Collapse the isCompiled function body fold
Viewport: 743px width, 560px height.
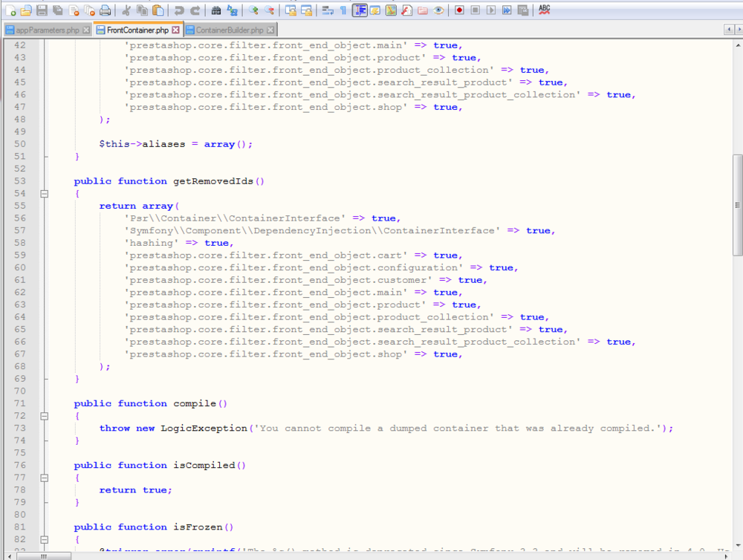tap(44, 478)
